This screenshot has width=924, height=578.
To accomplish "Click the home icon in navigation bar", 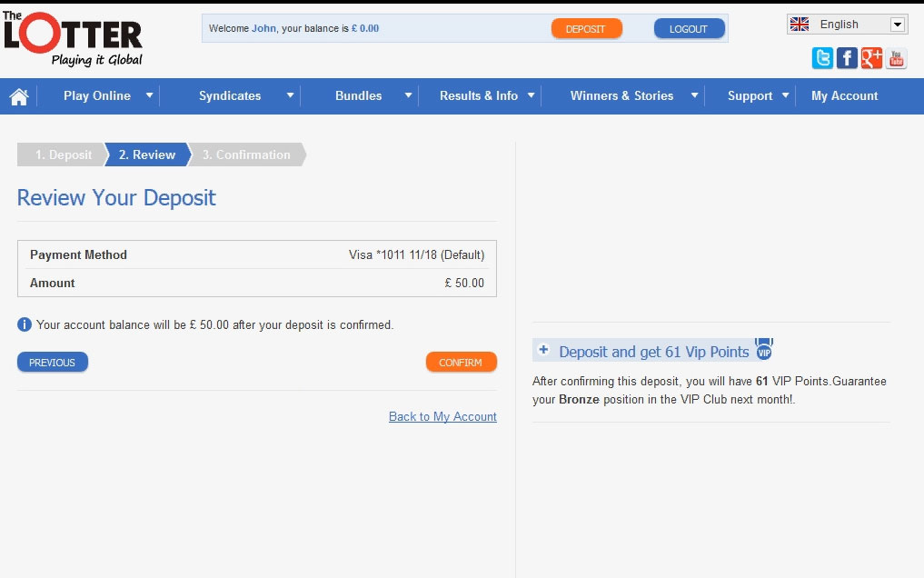I will tap(19, 96).
